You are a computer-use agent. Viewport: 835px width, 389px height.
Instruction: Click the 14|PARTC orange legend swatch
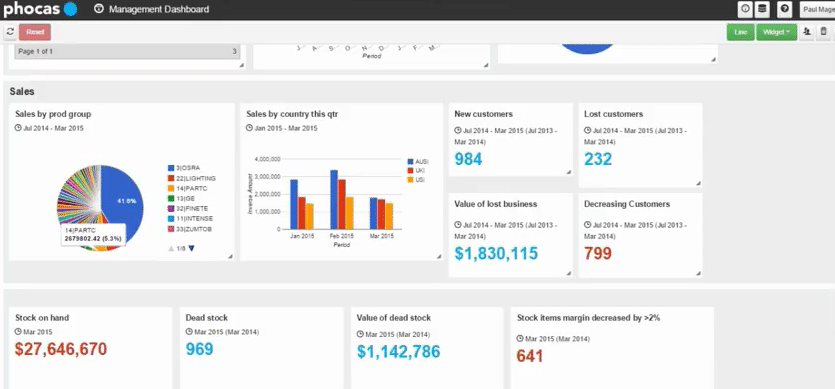point(171,188)
